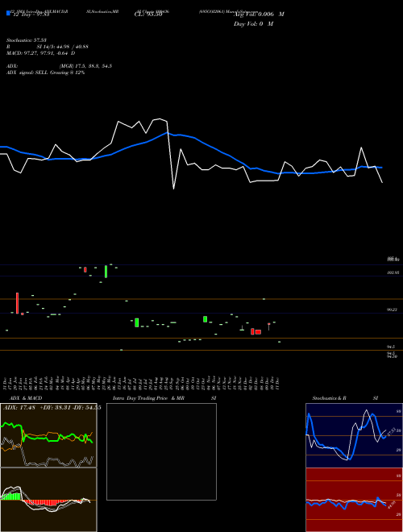Viewport: 403px width, 532px height.
Task: Click the '102.95' price axis label
Action: (x=393, y=272)
